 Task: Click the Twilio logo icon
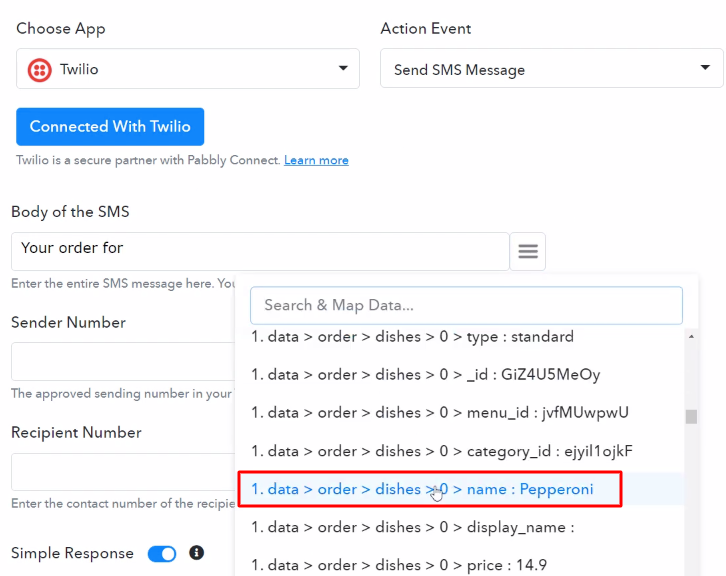[40, 70]
